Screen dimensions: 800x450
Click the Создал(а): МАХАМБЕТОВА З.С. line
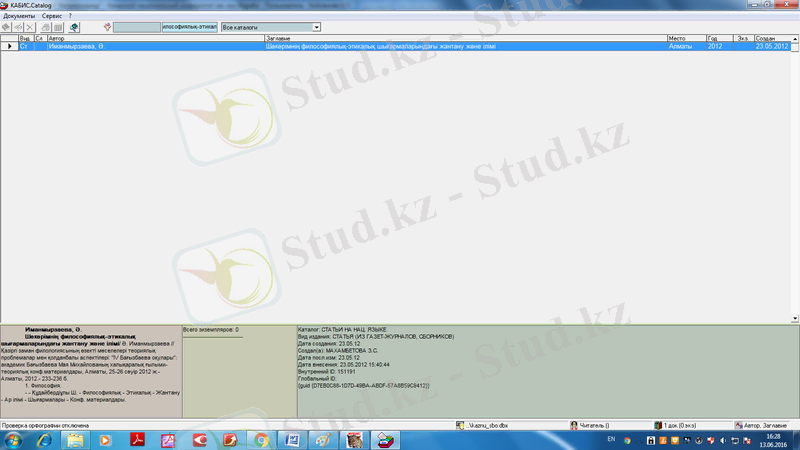click(338, 351)
